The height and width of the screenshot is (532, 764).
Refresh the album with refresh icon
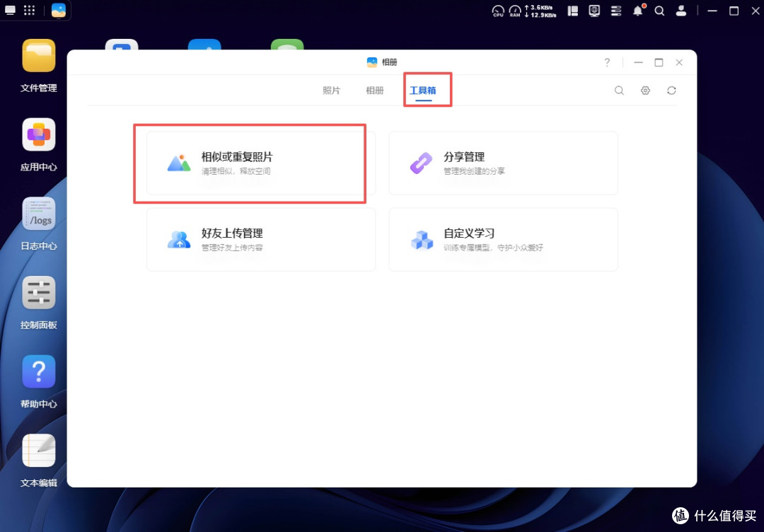671,91
